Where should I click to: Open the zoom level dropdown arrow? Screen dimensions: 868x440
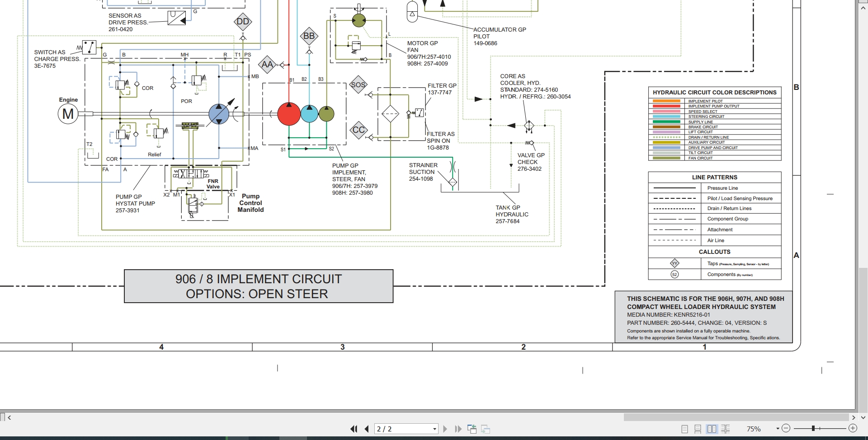[778, 429]
